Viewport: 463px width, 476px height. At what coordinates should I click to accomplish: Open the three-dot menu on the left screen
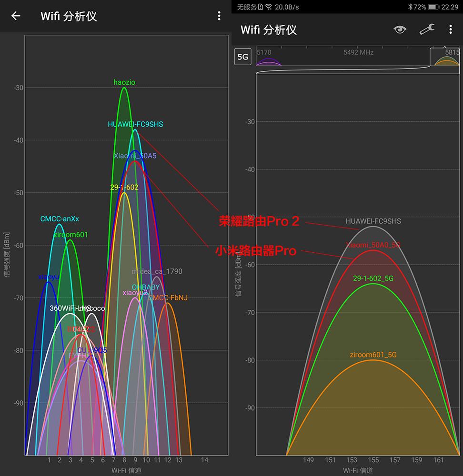tap(219, 16)
